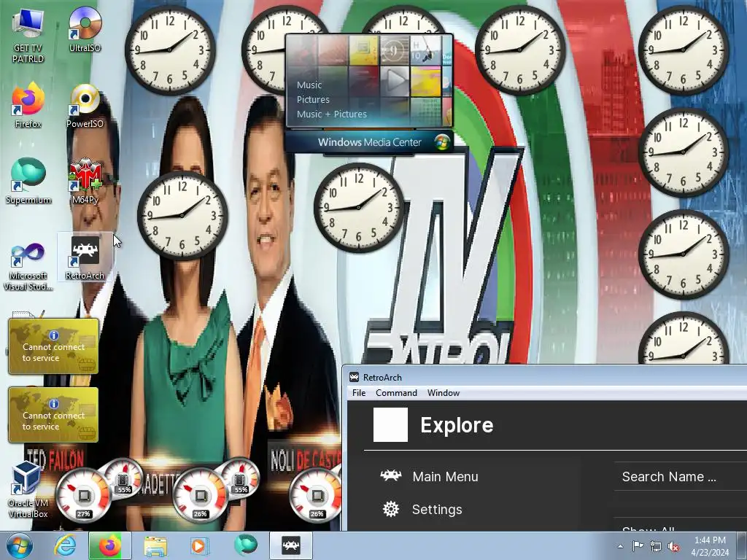This screenshot has height=560, width=747.
Task: Click the network tray icon
Action: click(x=656, y=546)
